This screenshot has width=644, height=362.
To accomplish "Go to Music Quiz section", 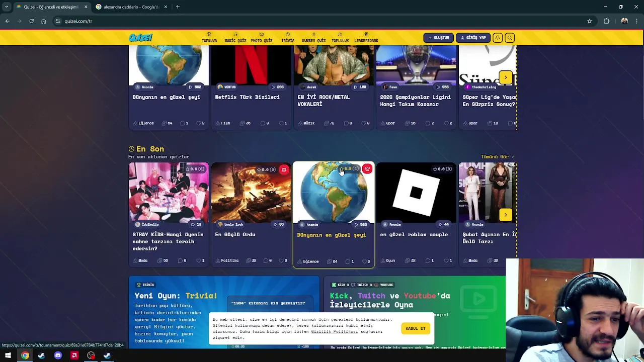I will tap(235, 38).
